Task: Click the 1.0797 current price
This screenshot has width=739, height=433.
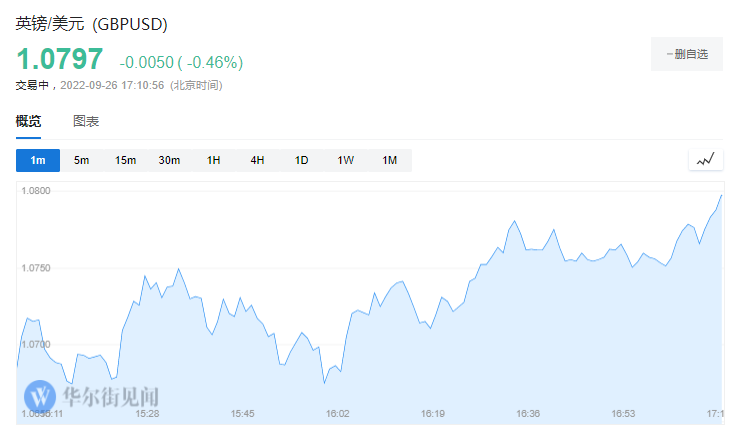Action: tap(59, 60)
